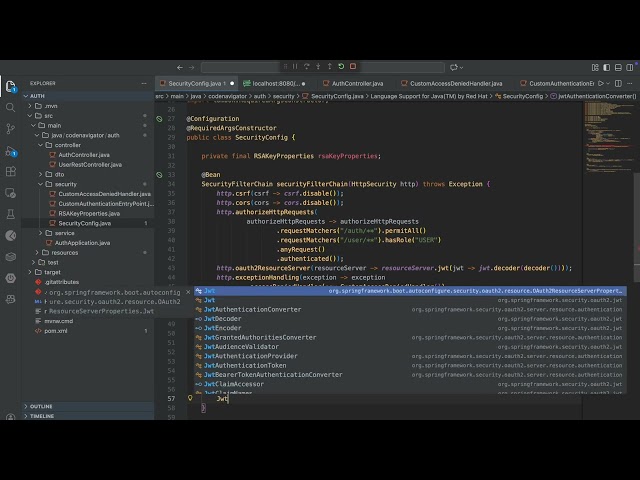Open editor More Actions ellipsis menu
Image resolution: width=640 pixels, height=480 pixels.
click(x=630, y=83)
